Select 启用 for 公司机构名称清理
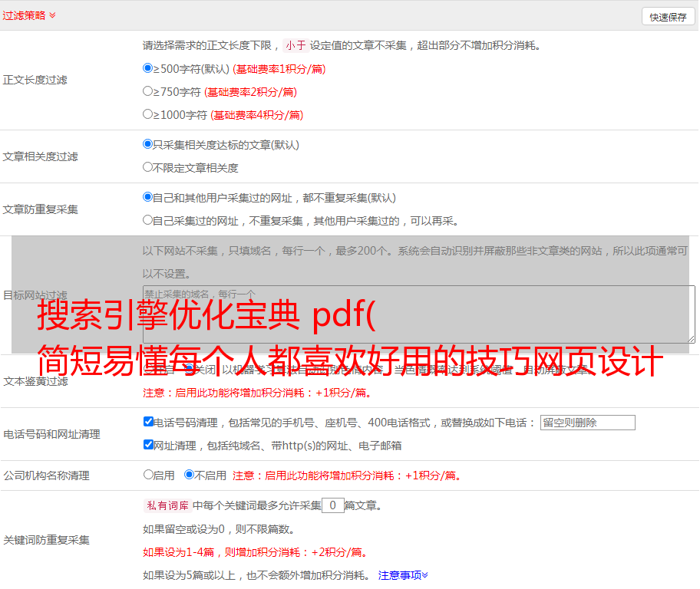700x589 pixels. click(148, 474)
